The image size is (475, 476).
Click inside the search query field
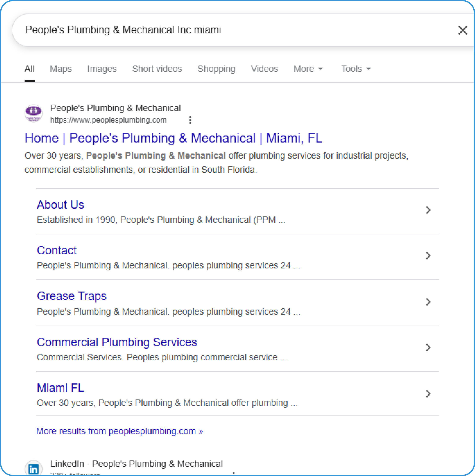click(x=222, y=30)
